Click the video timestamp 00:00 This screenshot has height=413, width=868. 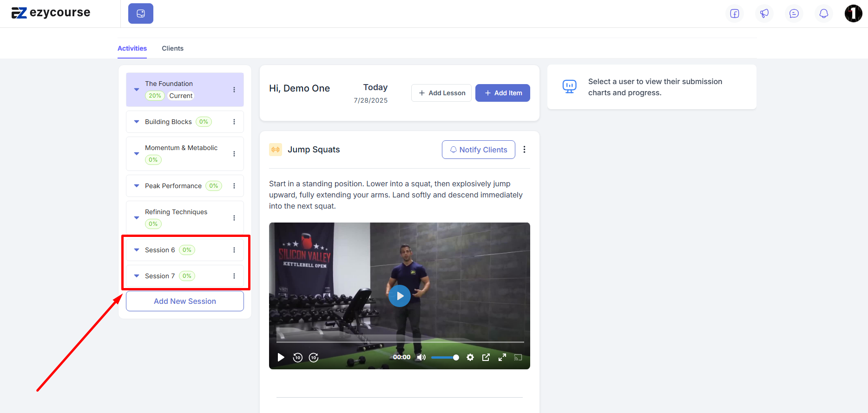point(402,357)
